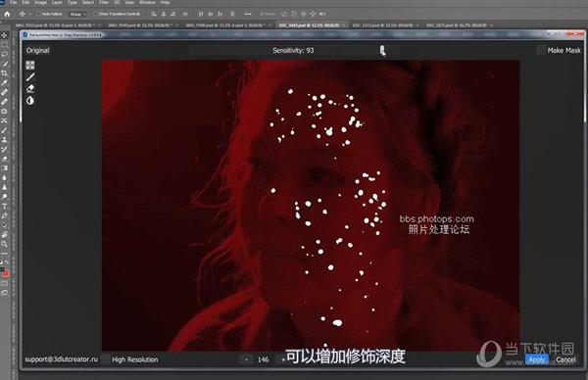Enable the High Resolution checkbox
This screenshot has width=588, height=380.
pos(106,359)
